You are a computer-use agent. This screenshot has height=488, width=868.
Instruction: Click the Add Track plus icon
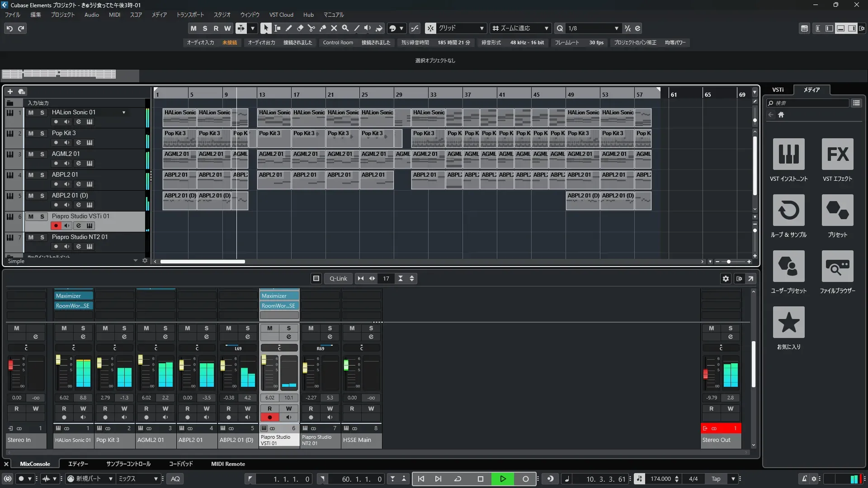tap(10, 91)
